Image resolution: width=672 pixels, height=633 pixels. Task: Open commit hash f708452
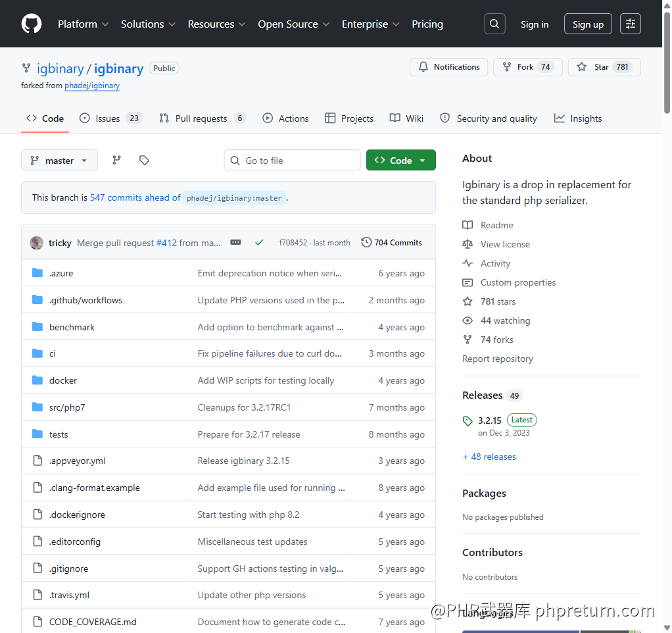[x=293, y=243]
